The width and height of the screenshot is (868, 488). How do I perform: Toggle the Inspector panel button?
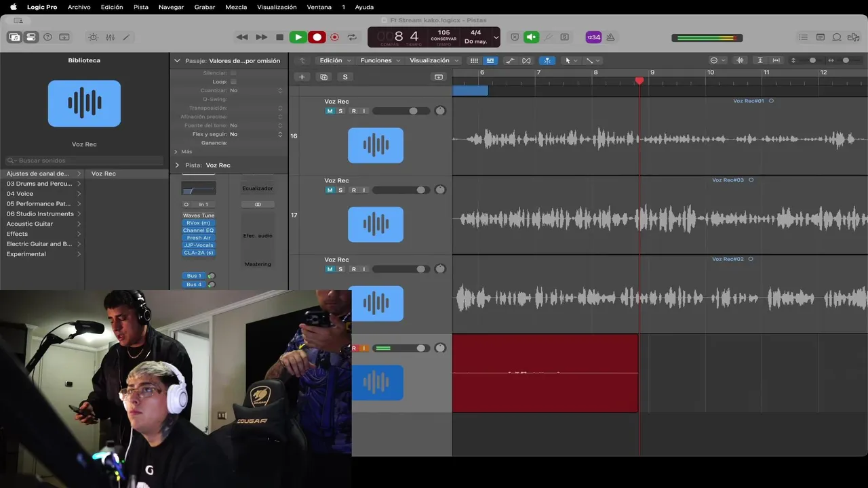point(31,37)
